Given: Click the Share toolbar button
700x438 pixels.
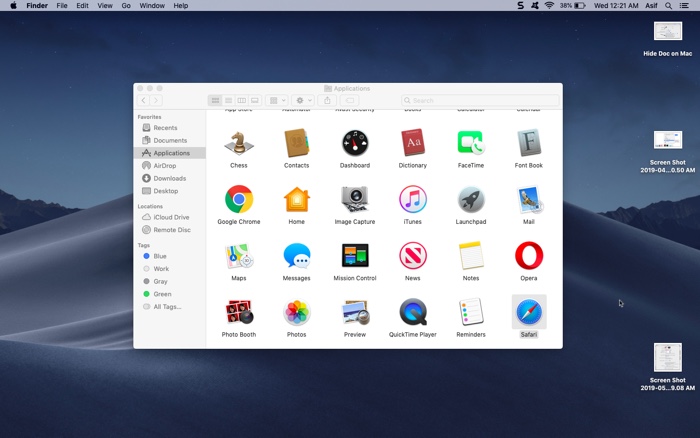Looking at the screenshot, I should (x=327, y=100).
